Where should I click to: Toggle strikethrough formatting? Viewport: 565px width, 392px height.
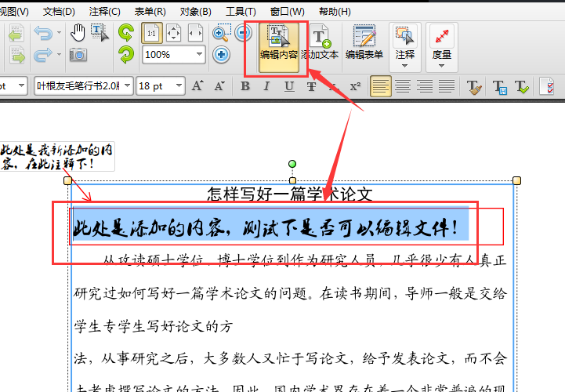click(311, 86)
